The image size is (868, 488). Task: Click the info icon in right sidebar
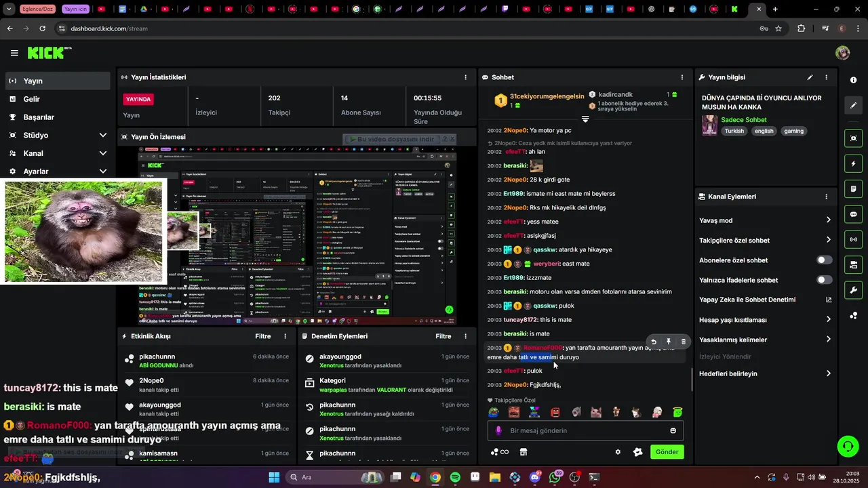[x=853, y=80]
